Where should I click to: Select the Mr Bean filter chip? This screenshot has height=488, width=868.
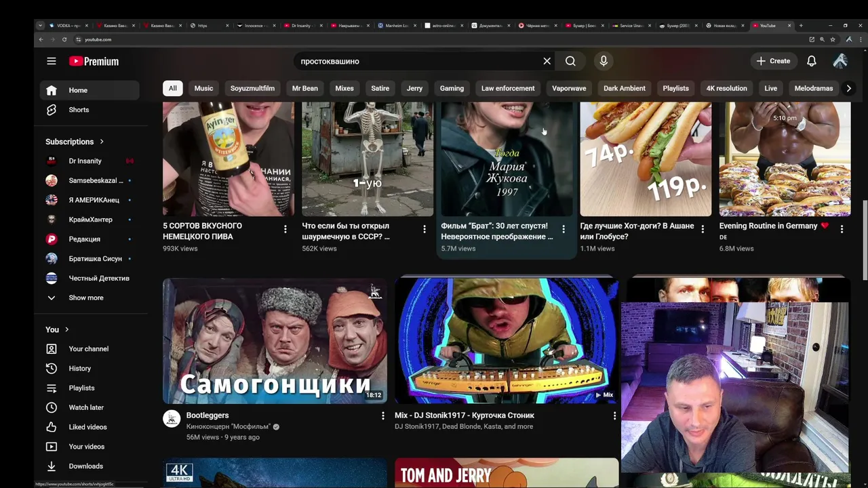coord(305,88)
